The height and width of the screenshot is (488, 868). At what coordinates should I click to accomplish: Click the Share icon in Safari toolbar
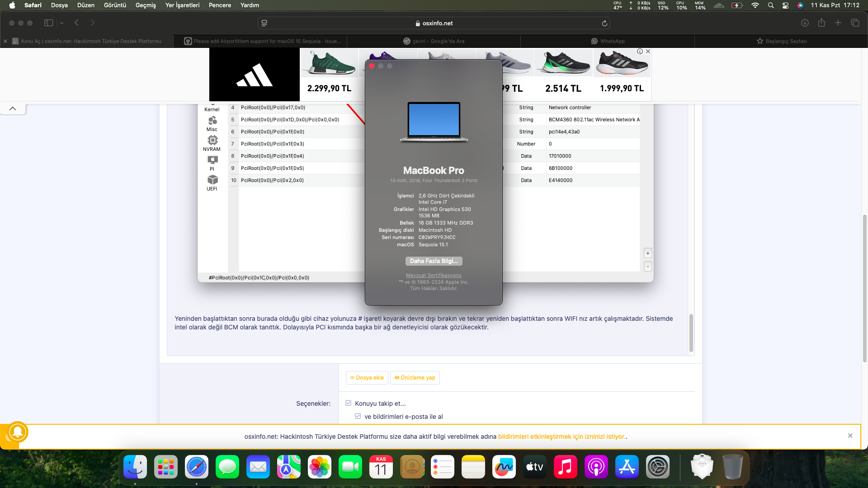coord(821,23)
